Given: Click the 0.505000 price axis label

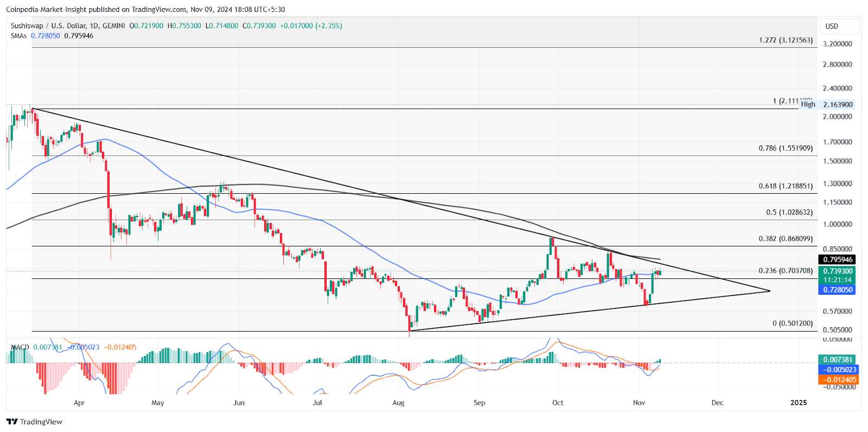Looking at the screenshot, I should (838, 330).
